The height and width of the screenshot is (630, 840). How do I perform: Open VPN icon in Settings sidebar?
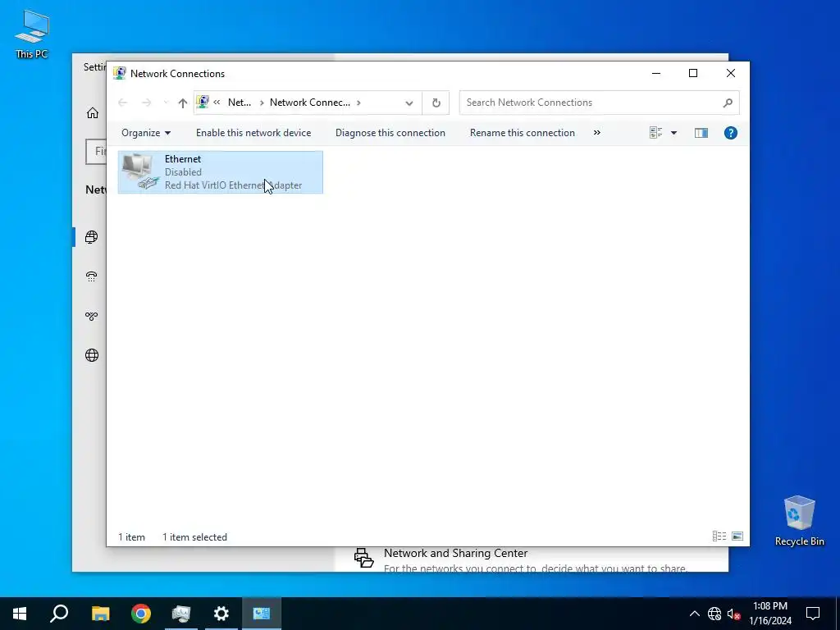point(92,316)
